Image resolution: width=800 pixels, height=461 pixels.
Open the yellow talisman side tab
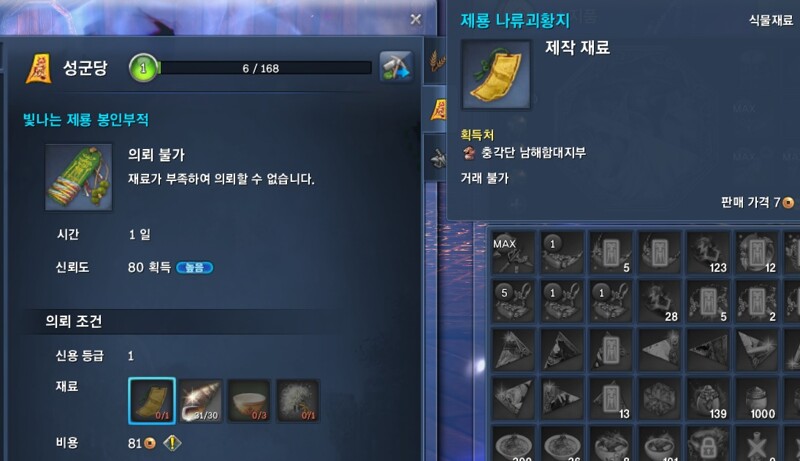click(x=437, y=110)
